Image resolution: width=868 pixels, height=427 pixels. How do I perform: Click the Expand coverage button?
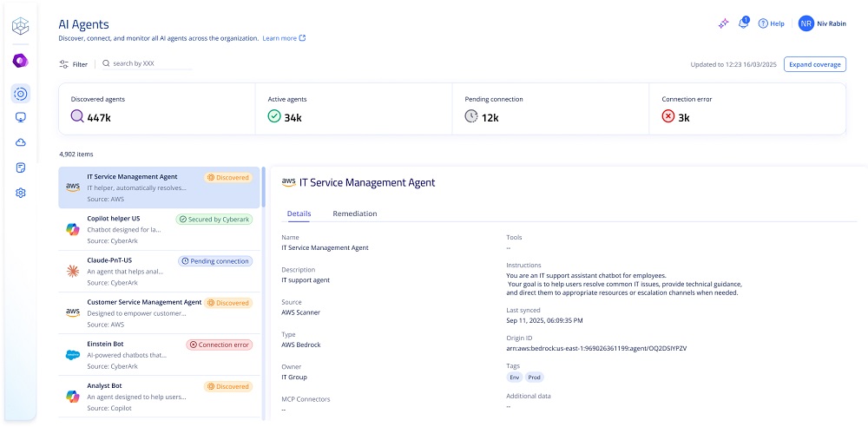click(x=814, y=64)
